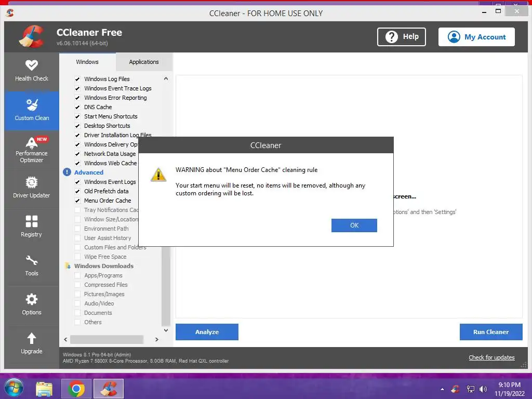Click OK in the warning dialog

click(354, 225)
